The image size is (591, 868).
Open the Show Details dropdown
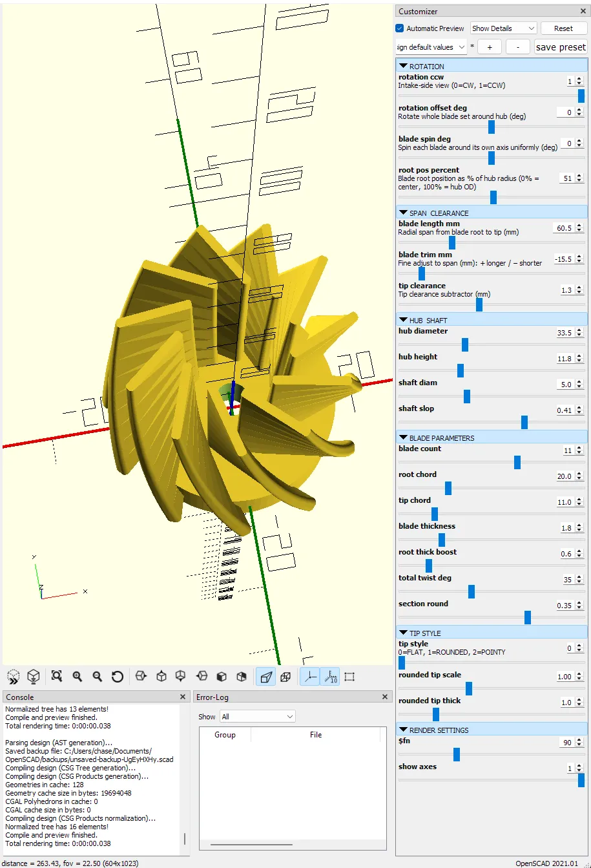pos(503,28)
